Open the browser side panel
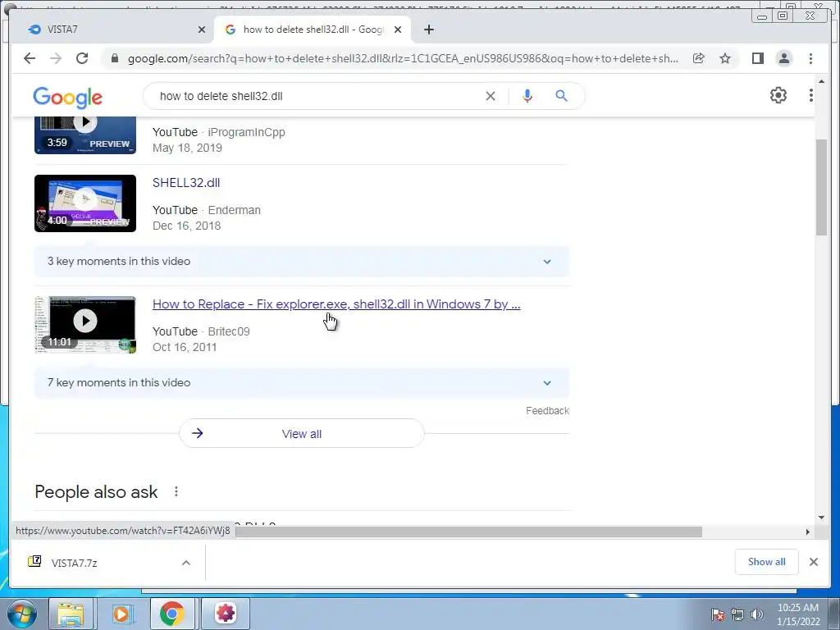This screenshot has width=840, height=630. (757, 58)
